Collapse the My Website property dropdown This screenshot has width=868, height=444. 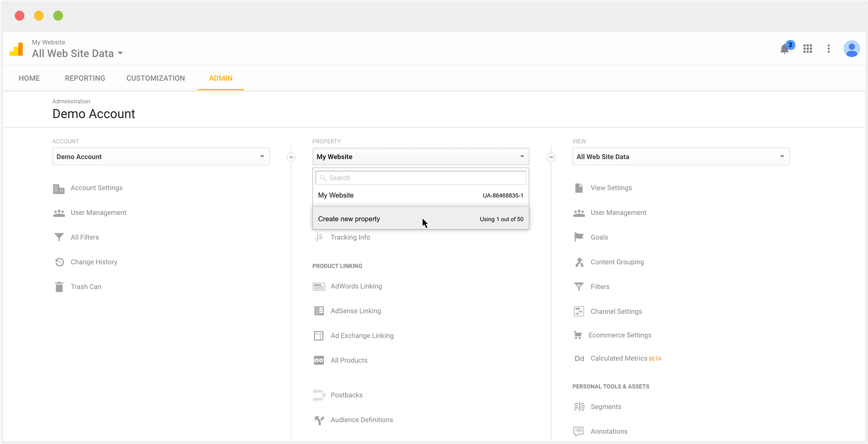coord(421,157)
